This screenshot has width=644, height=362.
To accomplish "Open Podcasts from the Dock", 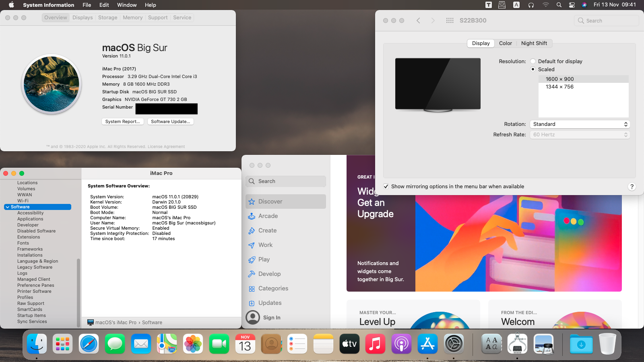I will tap(401, 344).
